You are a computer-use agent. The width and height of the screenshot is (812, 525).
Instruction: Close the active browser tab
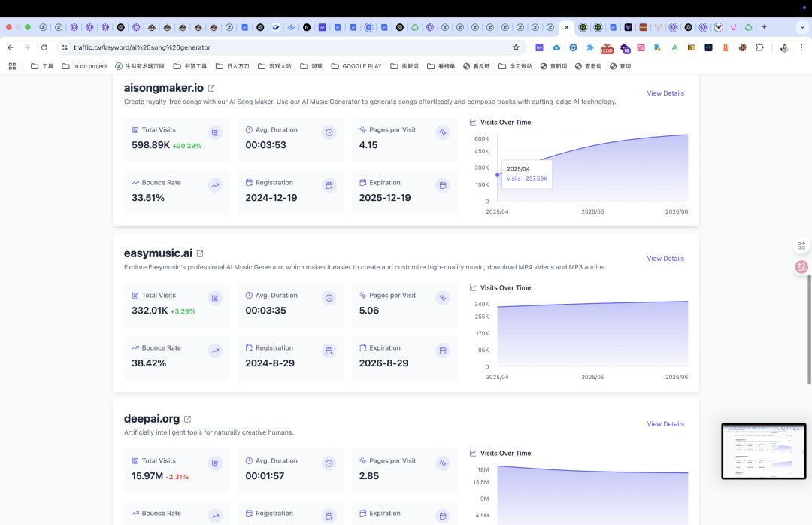[567, 28]
